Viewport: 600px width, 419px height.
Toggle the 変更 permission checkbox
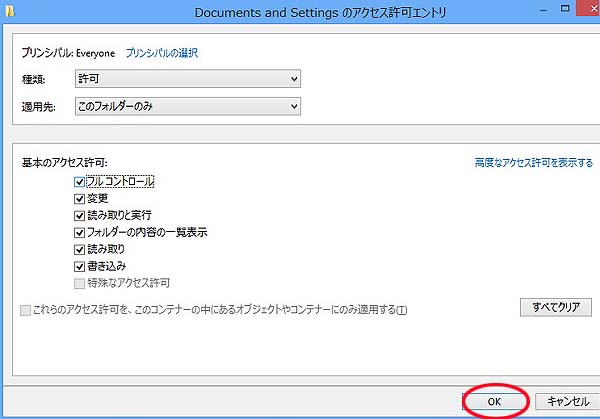pyautogui.click(x=80, y=199)
